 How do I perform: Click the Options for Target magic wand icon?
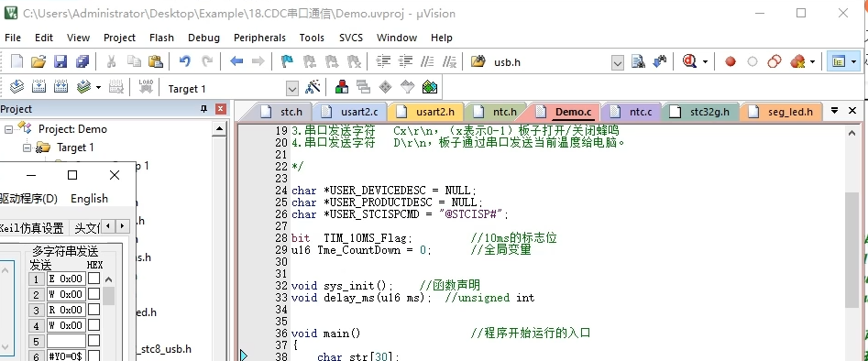pyautogui.click(x=313, y=87)
